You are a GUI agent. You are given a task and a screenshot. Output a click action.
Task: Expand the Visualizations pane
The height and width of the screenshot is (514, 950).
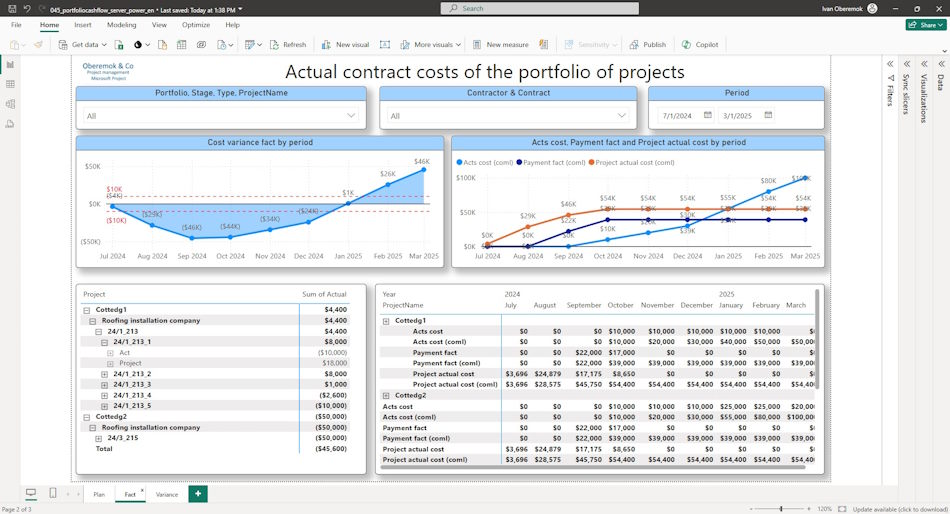925,64
